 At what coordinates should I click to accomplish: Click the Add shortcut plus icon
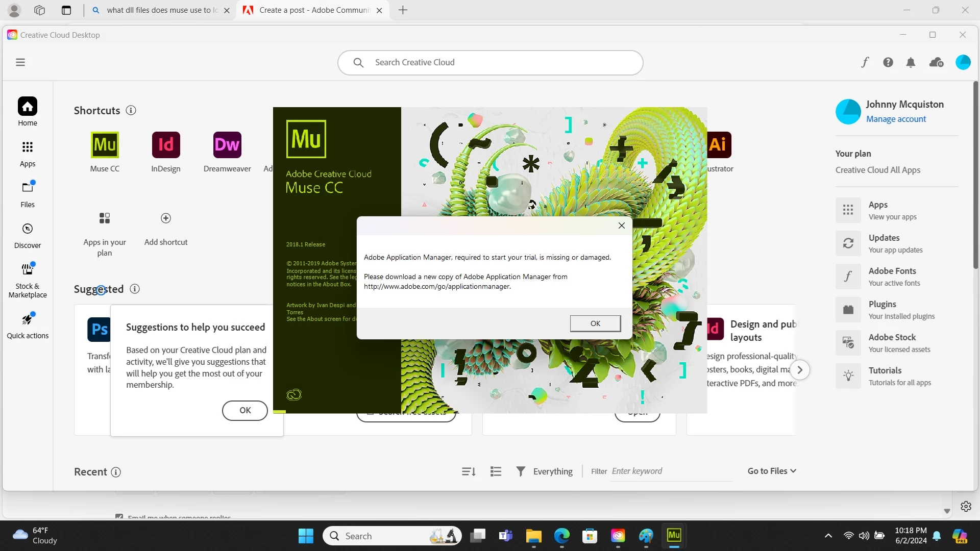tap(166, 218)
